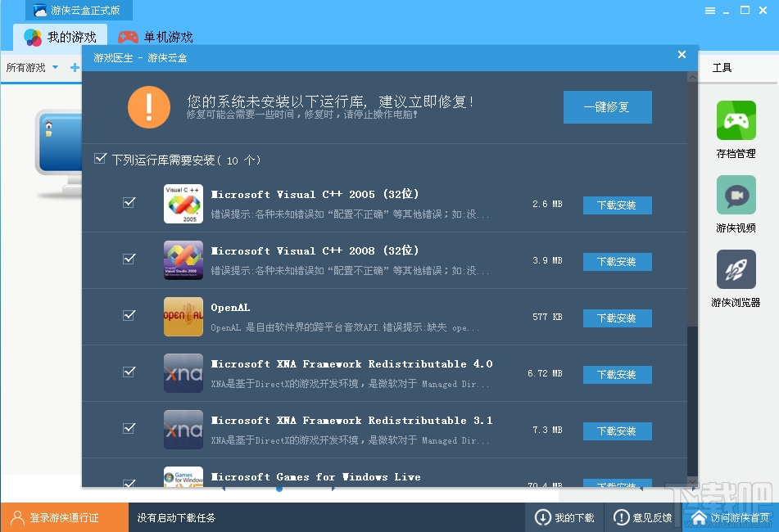Click the orange warning icon in the dialog
This screenshot has width=779, height=532.
point(148,107)
